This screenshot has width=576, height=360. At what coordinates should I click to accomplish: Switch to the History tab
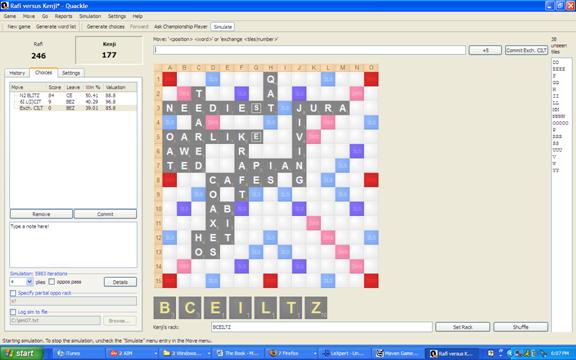(17, 73)
